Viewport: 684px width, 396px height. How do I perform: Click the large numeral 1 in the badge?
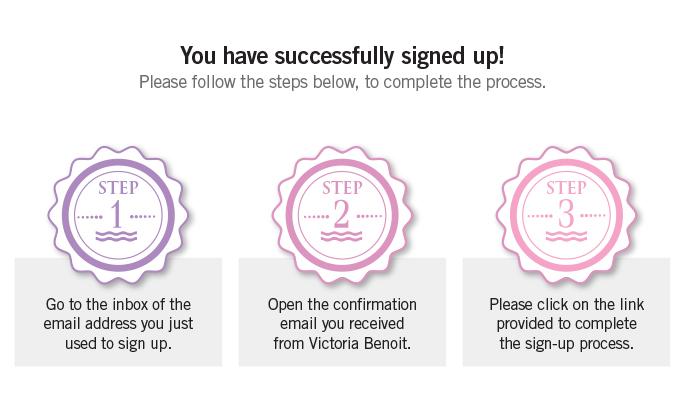(x=116, y=215)
